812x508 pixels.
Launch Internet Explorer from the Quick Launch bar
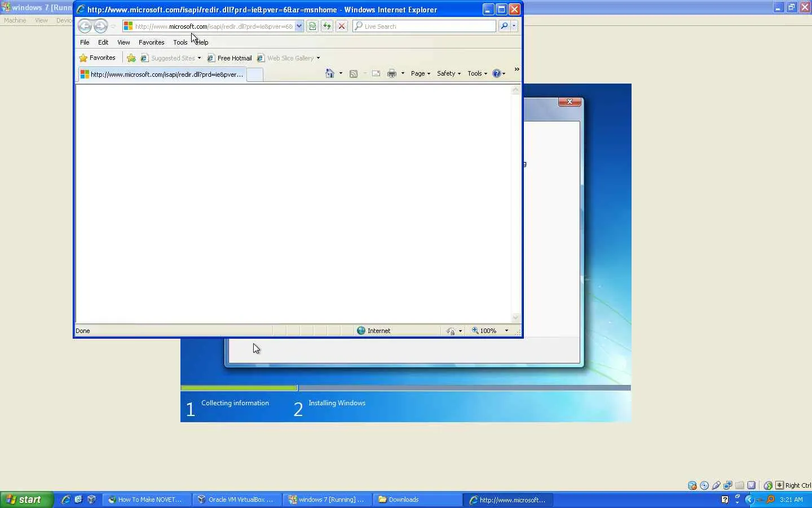[x=65, y=500]
